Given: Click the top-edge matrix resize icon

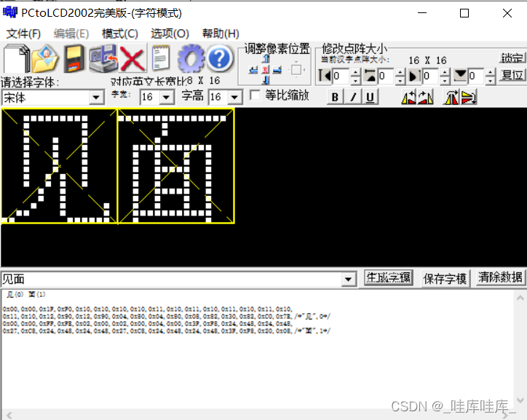Looking at the screenshot, I should tap(371, 76).
